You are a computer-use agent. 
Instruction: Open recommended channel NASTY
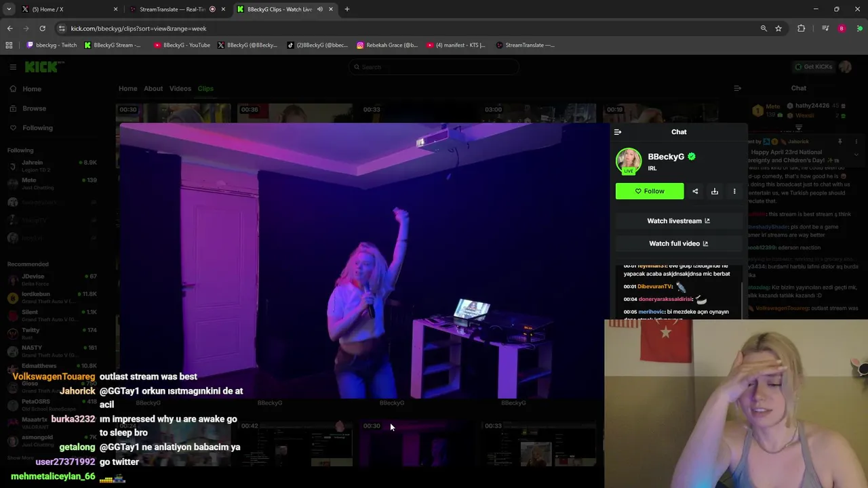[x=52, y=350]
